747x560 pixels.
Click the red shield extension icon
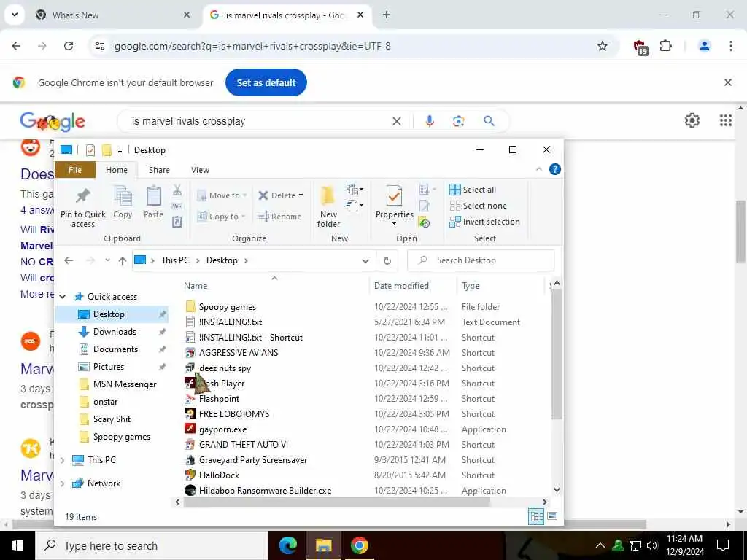[640, 47]
